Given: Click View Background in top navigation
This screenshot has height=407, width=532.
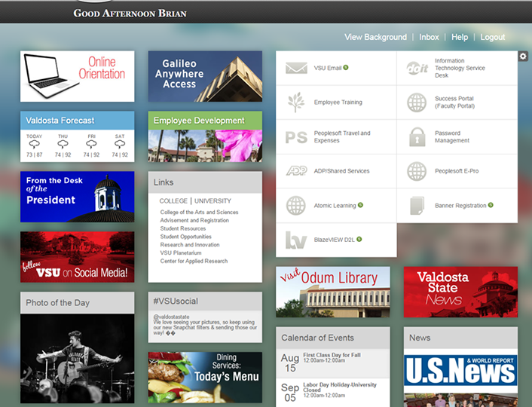Looking at the screenshot, I should [x=375, y=37].
